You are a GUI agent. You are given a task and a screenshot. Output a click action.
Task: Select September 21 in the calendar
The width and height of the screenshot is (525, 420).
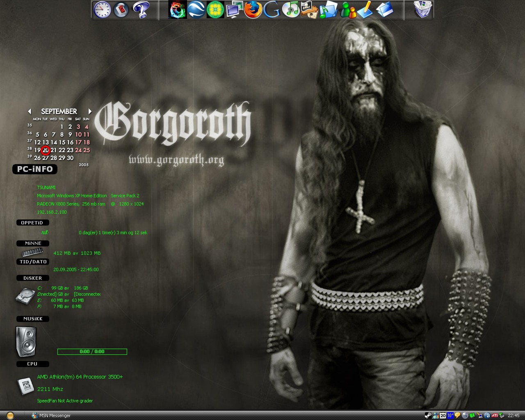coord(54,150)
